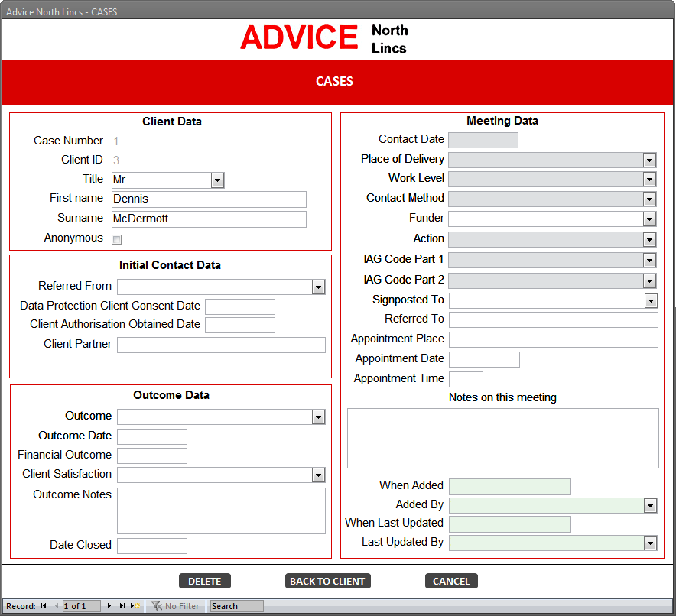The height and width of the screenshot is (616, 676).
Task: Open IAG Code Part 2 dropdown
Action: [x=650, y=280]
